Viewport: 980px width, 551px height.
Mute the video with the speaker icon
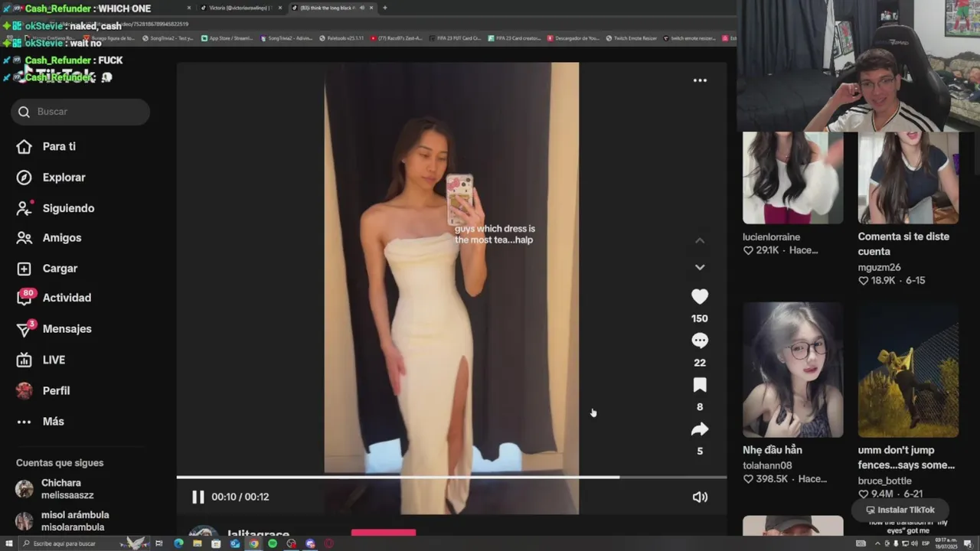(700, 497)
